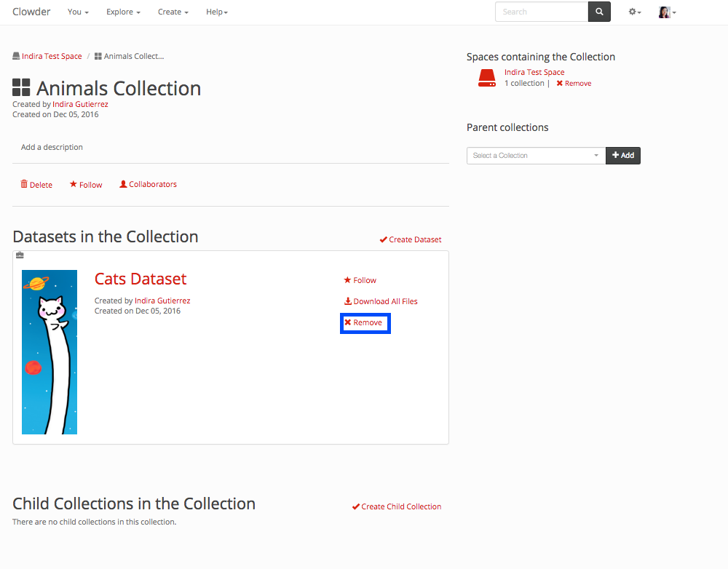This screenshot has width=728, height=569.
Task: Click the search magnifier button
Action: click(x=599, y=12)
